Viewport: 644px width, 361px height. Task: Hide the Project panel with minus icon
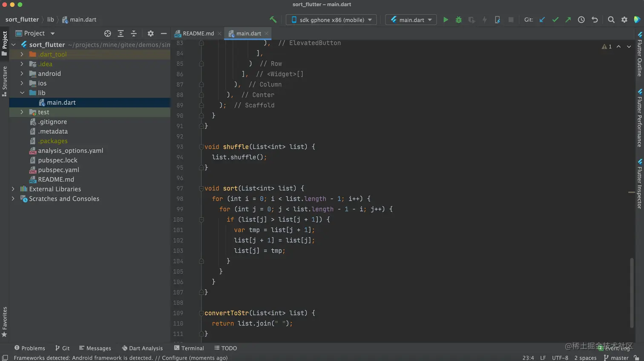pos(164,33)
